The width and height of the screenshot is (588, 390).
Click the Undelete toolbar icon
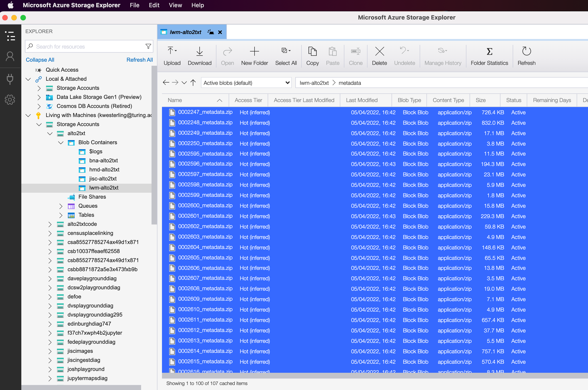404,51
